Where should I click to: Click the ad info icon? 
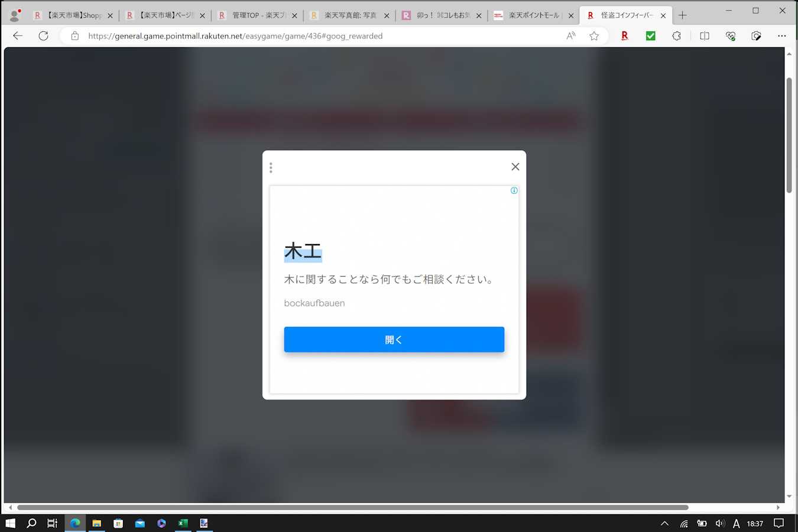(x=514, y=190)
